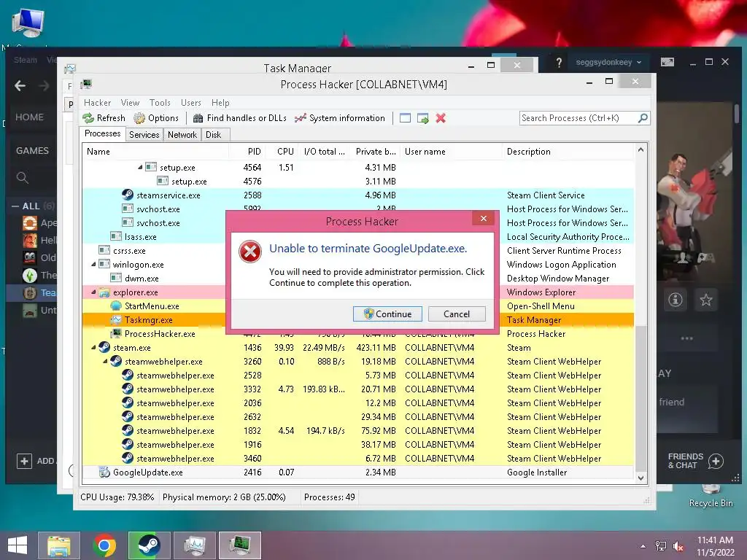Cancel the terminate GoogleUpdate.exe dialog
747x560 pixels.
click(457, 314)
